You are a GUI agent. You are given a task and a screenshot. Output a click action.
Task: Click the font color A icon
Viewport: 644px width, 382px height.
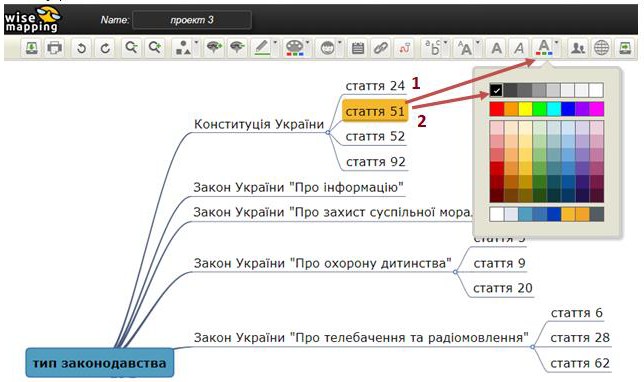click(x=544, y=48)
